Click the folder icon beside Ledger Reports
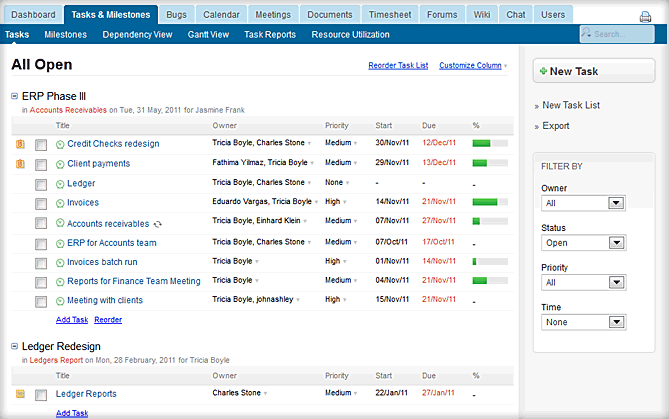 coord(20,394)
